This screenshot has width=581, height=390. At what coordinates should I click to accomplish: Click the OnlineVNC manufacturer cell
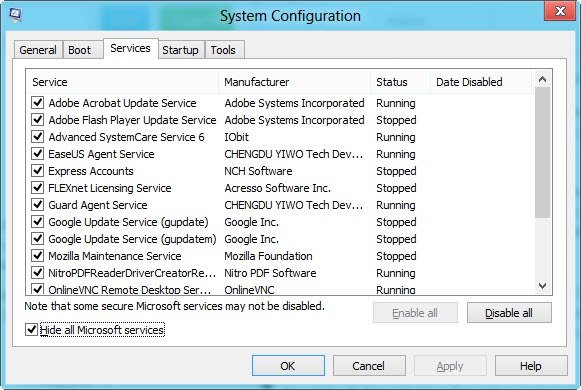click(x=249, y=290)
